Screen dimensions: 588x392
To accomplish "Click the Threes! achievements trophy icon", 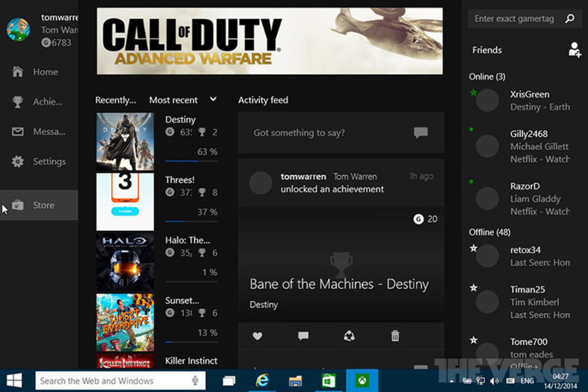I will 202,192.
